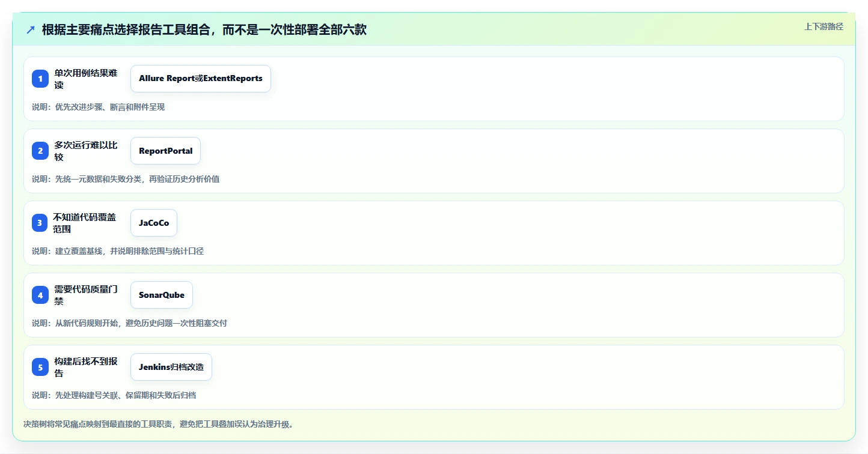The width and height of the screenshot is (868, 454).
Task: Click the number 3 step badge
Action: pos(40,223)
